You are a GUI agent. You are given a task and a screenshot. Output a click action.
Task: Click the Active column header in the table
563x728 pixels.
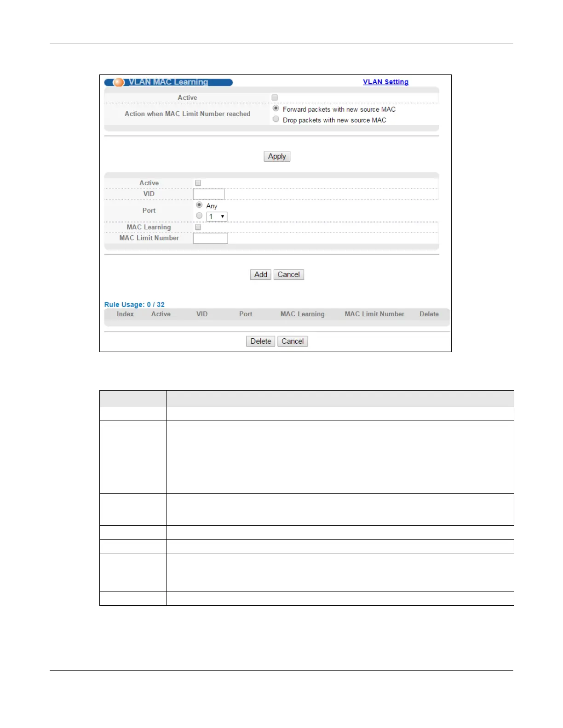coord(161,314)
